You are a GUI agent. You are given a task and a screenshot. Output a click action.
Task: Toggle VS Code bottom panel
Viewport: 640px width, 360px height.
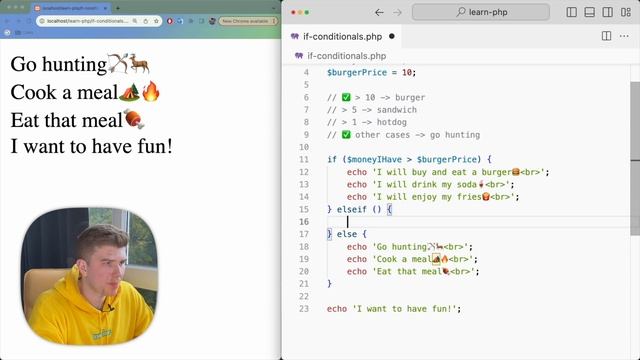click(x=589, y=12)
